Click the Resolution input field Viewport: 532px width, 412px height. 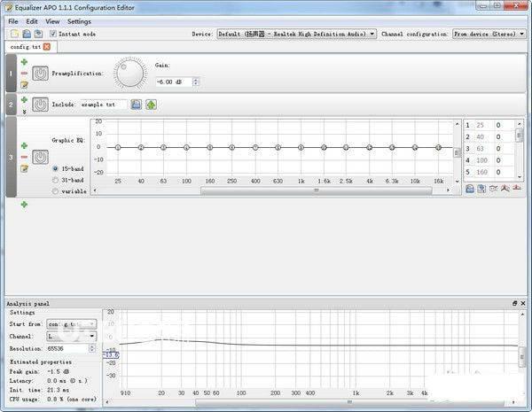(67, 348)
